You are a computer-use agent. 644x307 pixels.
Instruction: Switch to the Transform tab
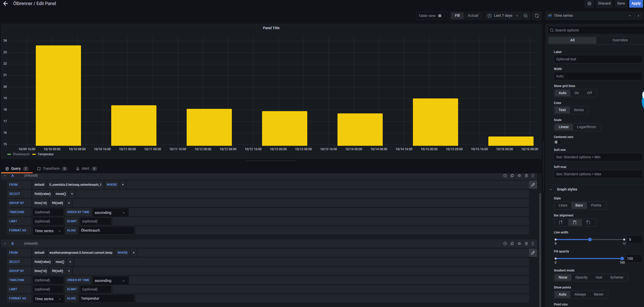[x=51, y=168]
